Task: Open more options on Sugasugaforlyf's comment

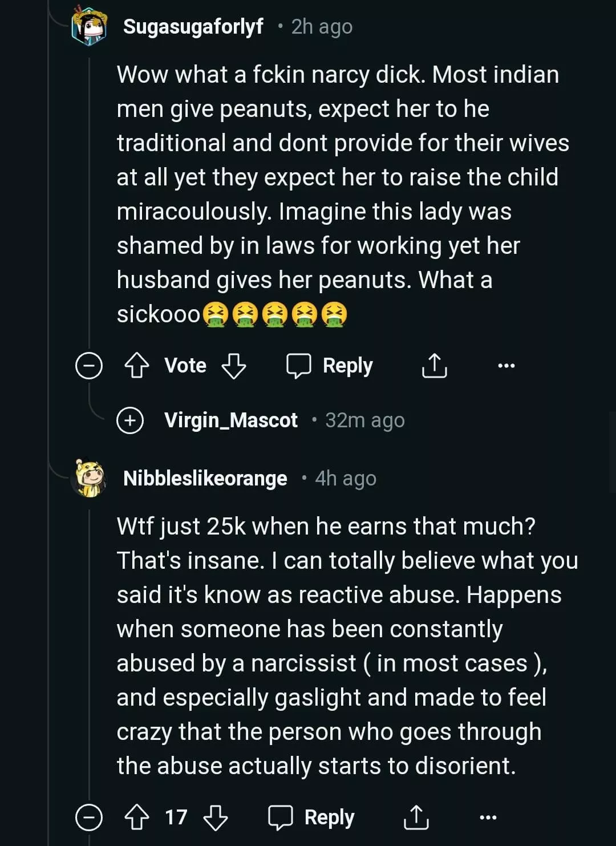Action: pos(506,366)
